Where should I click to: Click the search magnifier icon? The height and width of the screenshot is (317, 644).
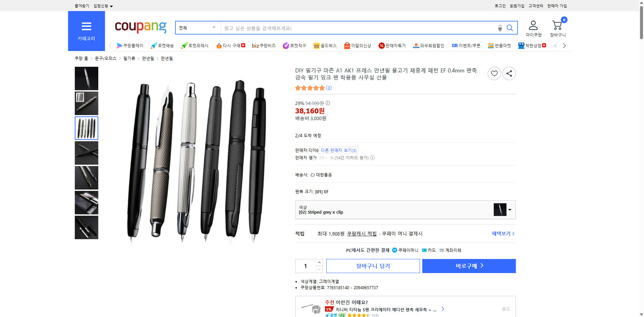point(509,28)
